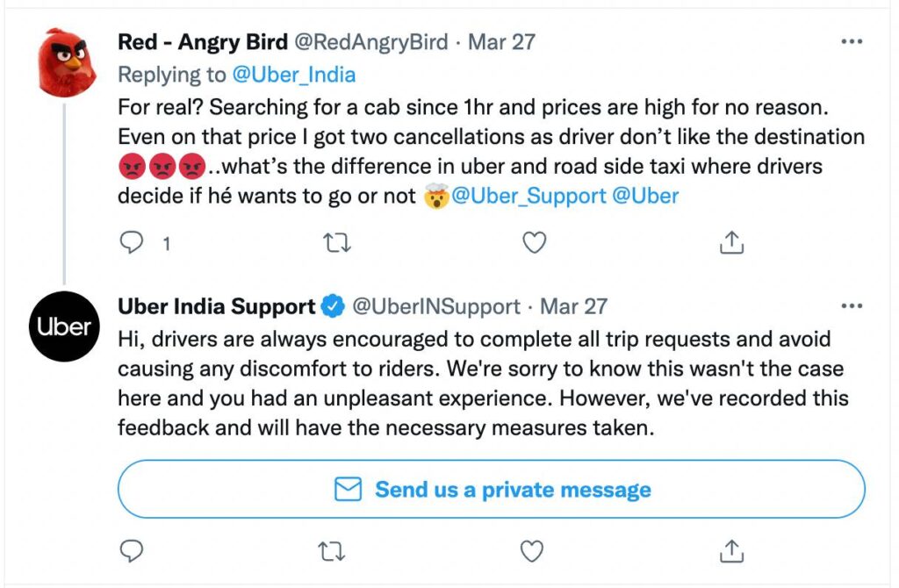Viewport: 899px width, 588px height.
Task: Like the Uber India Support tweet
Action: [532, 550]
